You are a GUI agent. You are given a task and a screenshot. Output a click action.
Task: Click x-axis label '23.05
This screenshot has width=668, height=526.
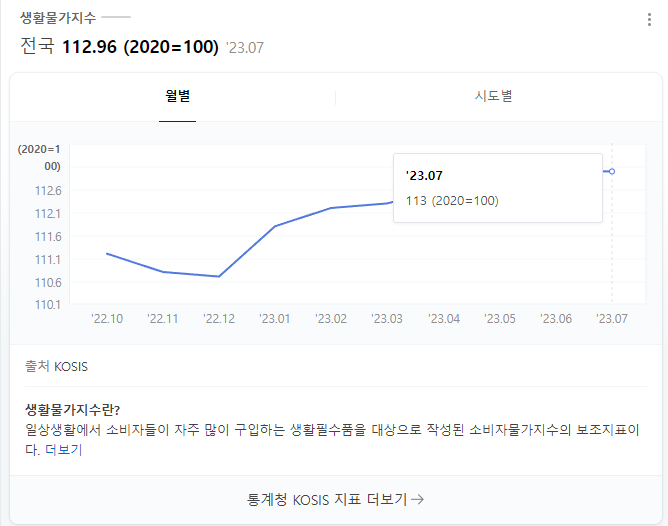pyautogui.click(x=500, y=319)
